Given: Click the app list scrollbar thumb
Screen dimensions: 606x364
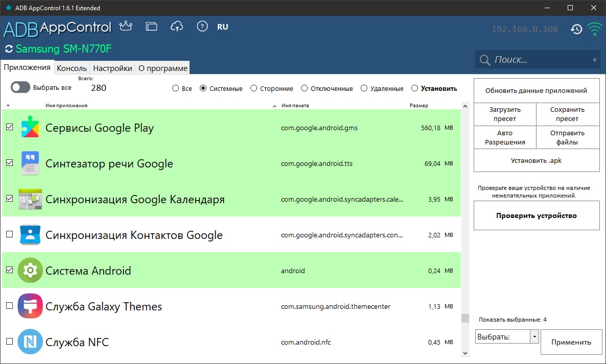Looking at the screenshot, I should [465, 318].
